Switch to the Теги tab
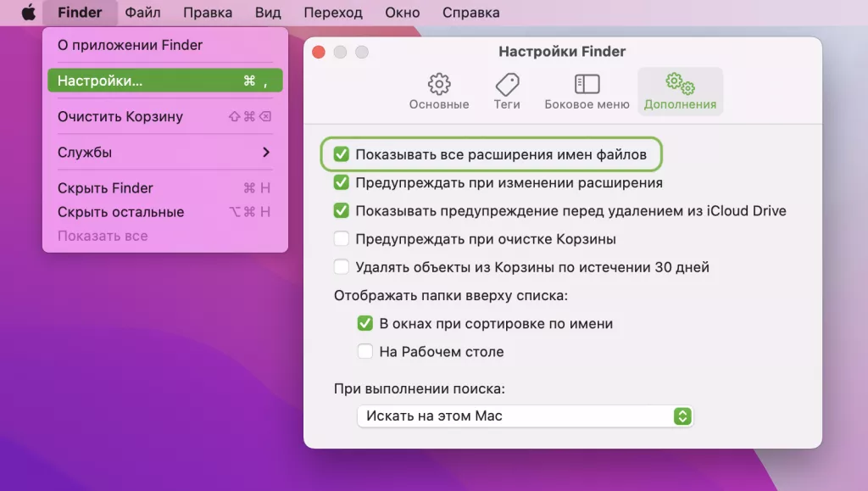 pyautogui.click(x=506, y=89)
